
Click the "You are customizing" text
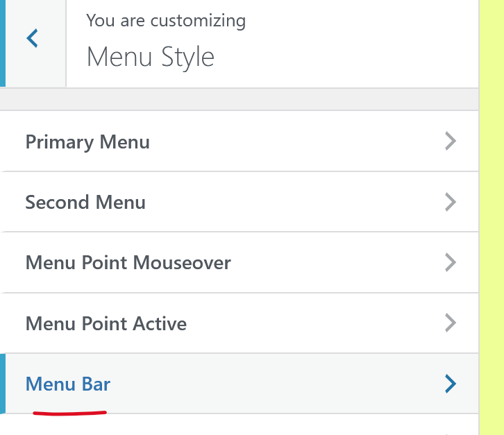(166, 21)
